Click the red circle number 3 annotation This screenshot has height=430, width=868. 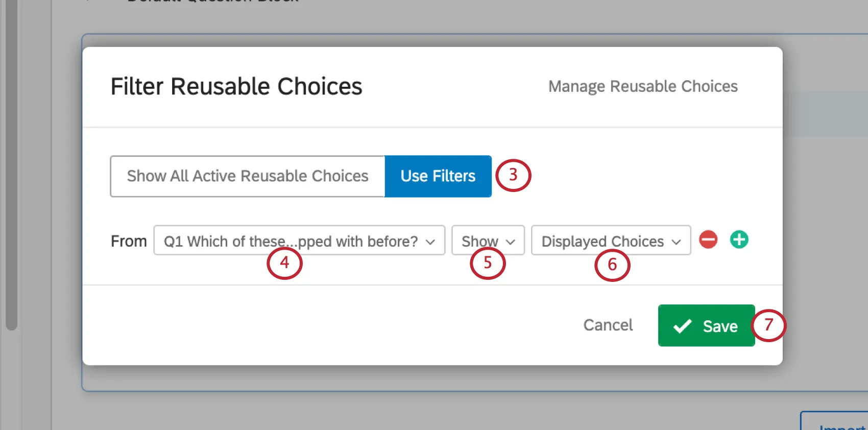[x=514, y=175]
